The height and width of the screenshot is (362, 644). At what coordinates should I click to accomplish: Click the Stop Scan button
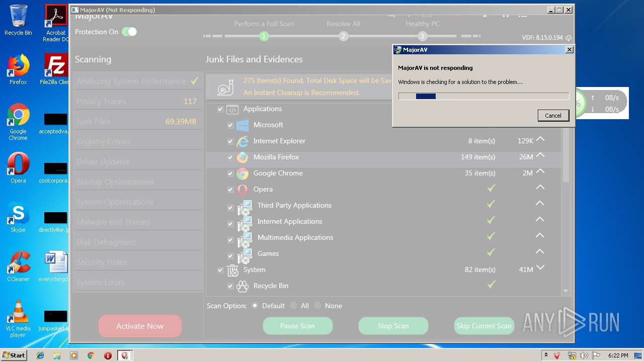point(393,326)
